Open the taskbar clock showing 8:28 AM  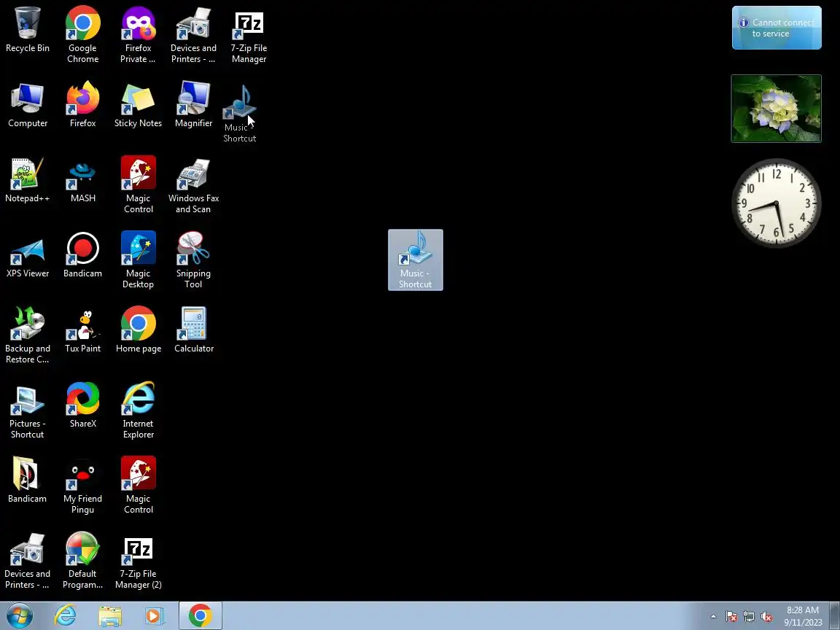pyautogui.click(x=803, y=616)
